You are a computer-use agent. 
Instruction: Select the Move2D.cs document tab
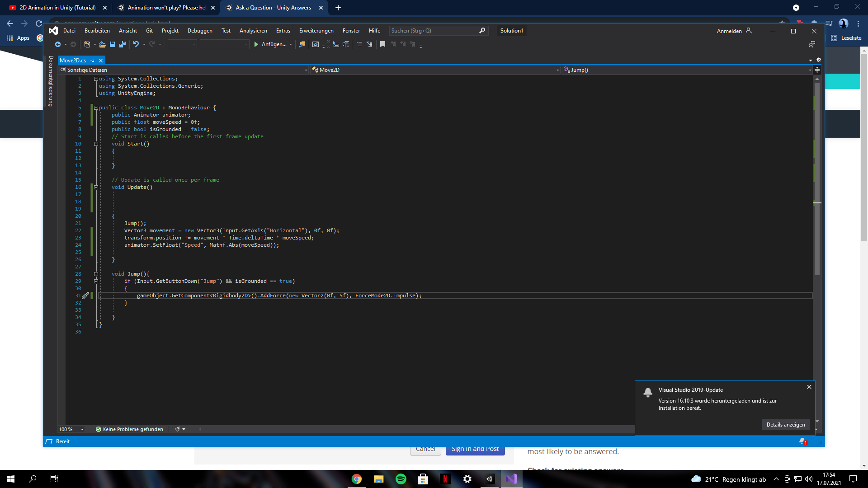[73, 61]
